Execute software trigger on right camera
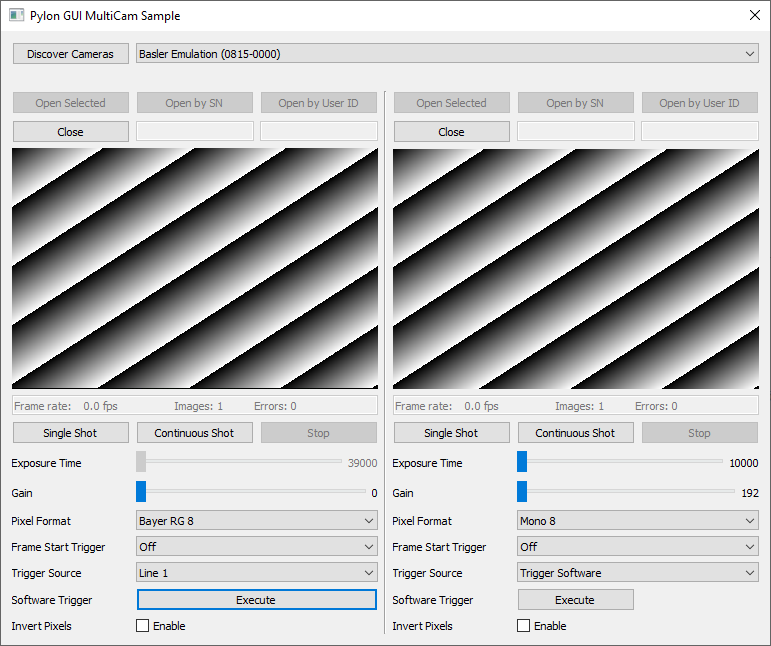The width and height of the screenshot is (771, 646). [576, 600]
